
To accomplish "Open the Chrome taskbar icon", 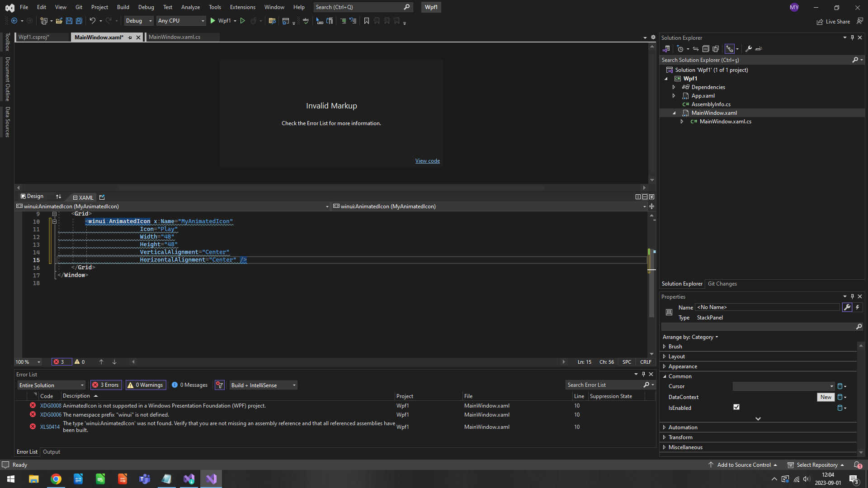I will pyautogui.click(x=56, y=479).
